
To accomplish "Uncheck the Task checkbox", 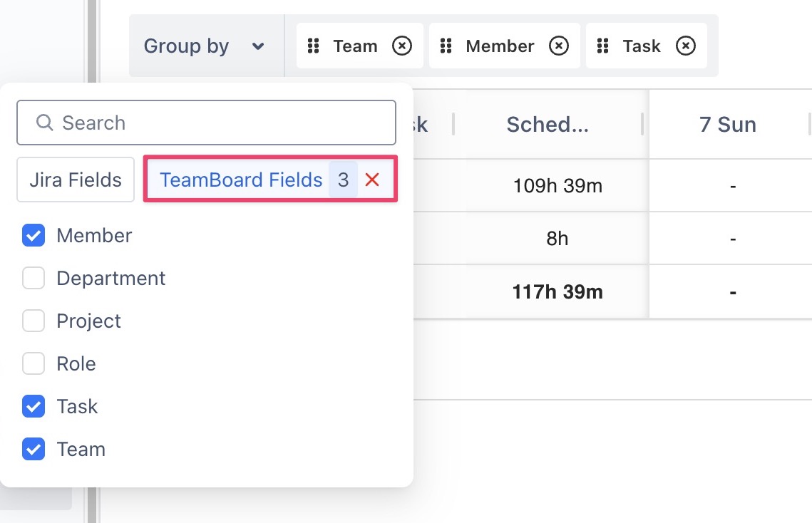I will 34,407.
